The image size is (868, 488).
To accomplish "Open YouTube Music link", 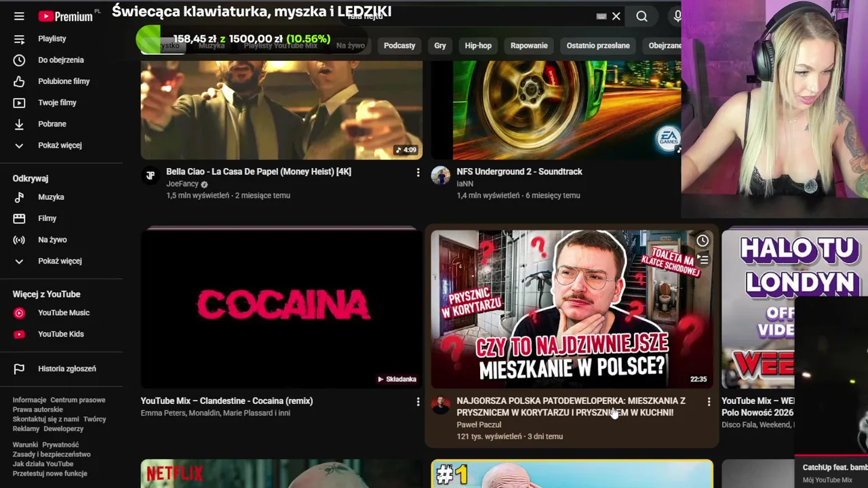I will (63, 312).
